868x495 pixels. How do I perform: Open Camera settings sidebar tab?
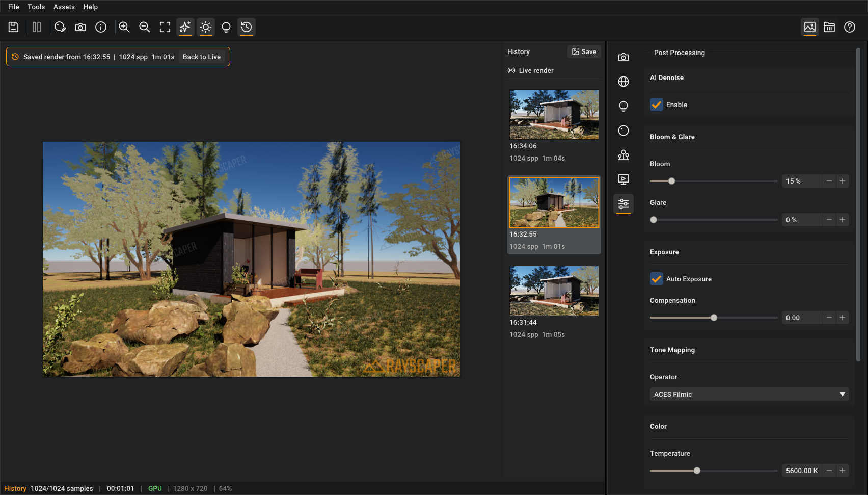623,57
